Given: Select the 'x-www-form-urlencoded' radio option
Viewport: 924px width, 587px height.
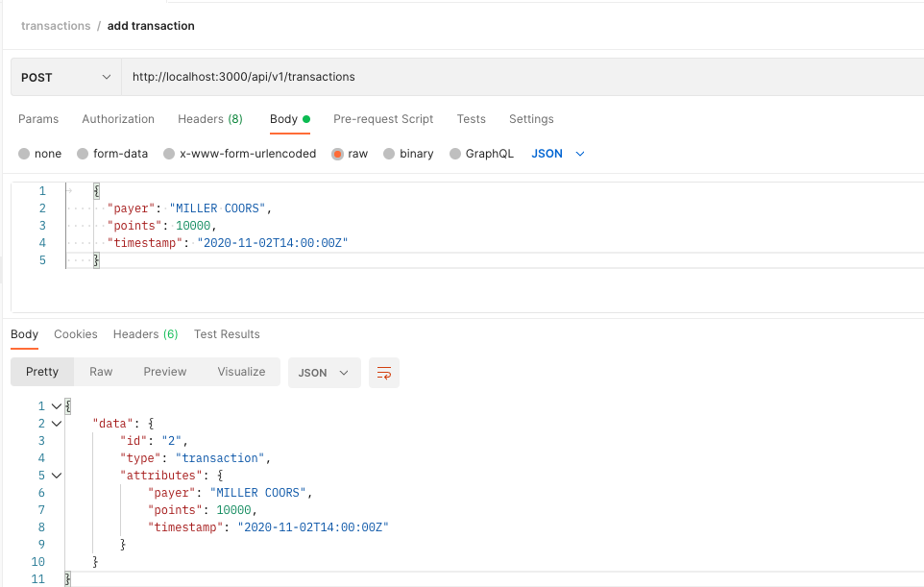Looking at the screenshot, I should 169,154.
